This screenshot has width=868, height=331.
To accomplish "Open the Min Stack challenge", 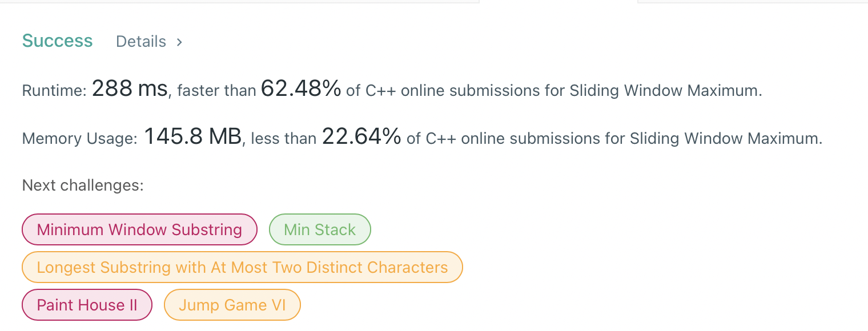I will click(320, 229).
